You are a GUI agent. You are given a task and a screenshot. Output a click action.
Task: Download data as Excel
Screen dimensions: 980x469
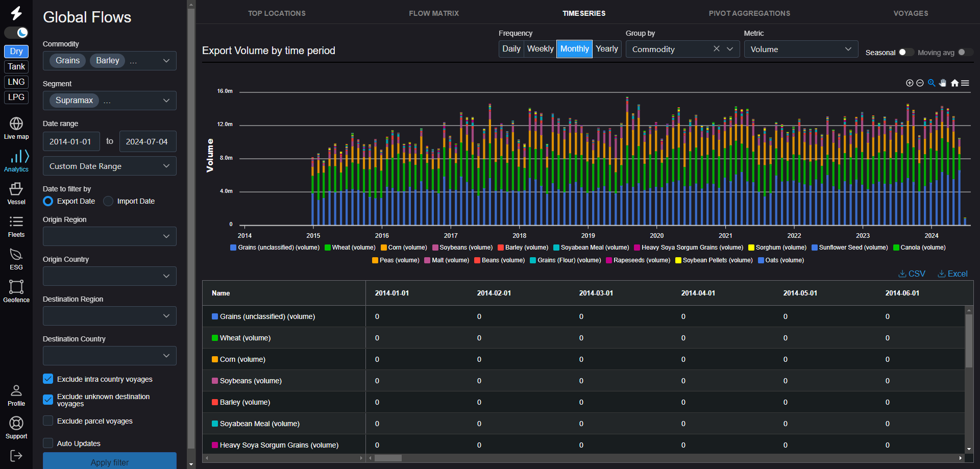pos(952,274)
